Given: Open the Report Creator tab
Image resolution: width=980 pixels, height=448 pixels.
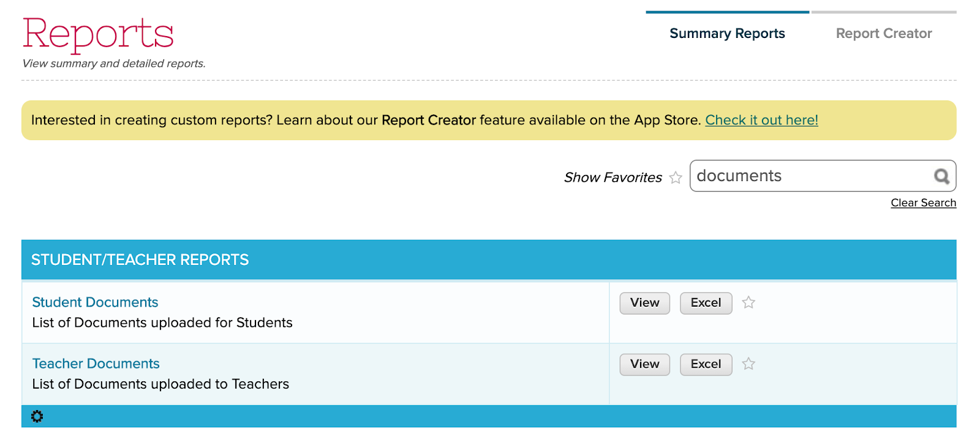Looking at the screenshot, I should click(883, 34).
